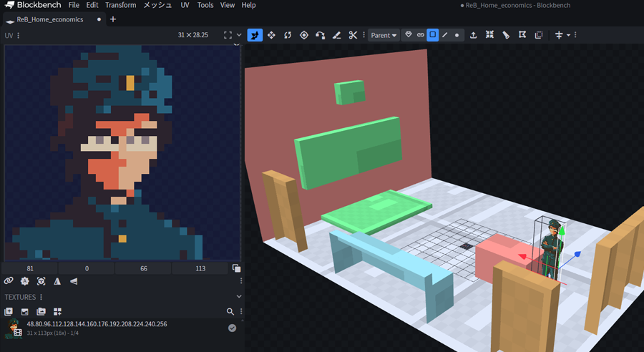Open the Transform menu

coord(120,5)
